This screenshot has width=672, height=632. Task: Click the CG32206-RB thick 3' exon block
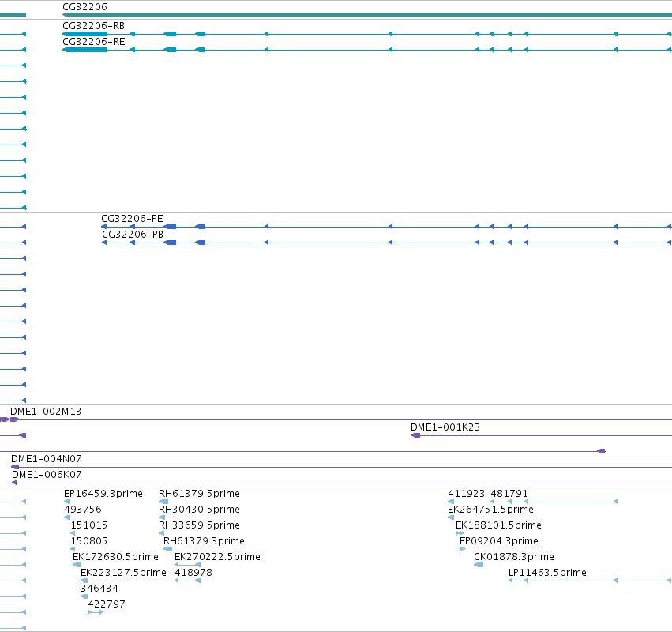(x=84, y=34)
